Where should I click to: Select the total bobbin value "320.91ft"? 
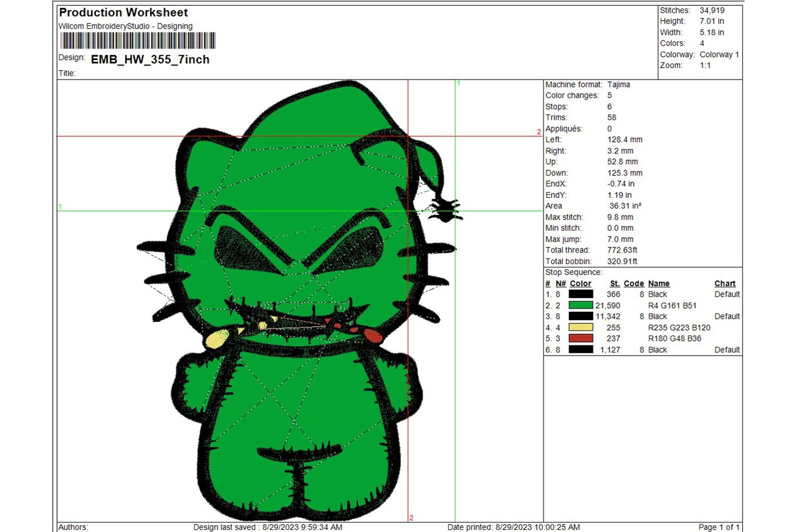point(622,261)
